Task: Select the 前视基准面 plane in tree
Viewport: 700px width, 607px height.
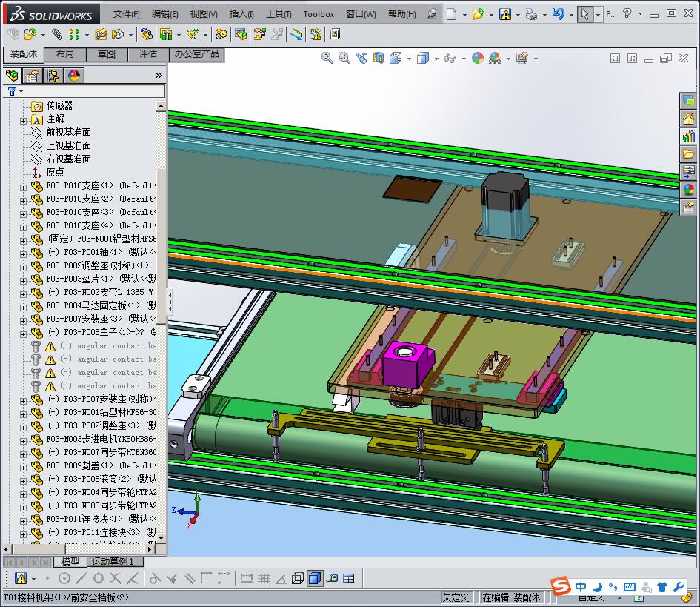Action: 68,133
